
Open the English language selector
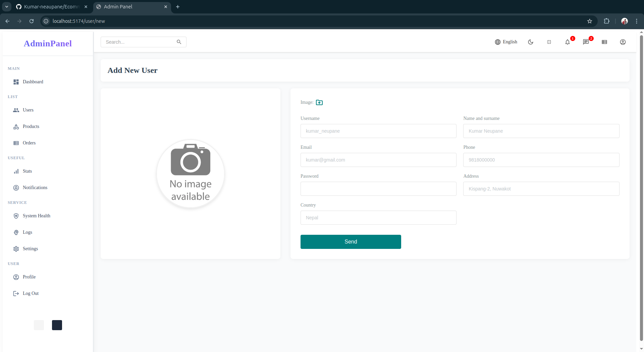point(506,42)
